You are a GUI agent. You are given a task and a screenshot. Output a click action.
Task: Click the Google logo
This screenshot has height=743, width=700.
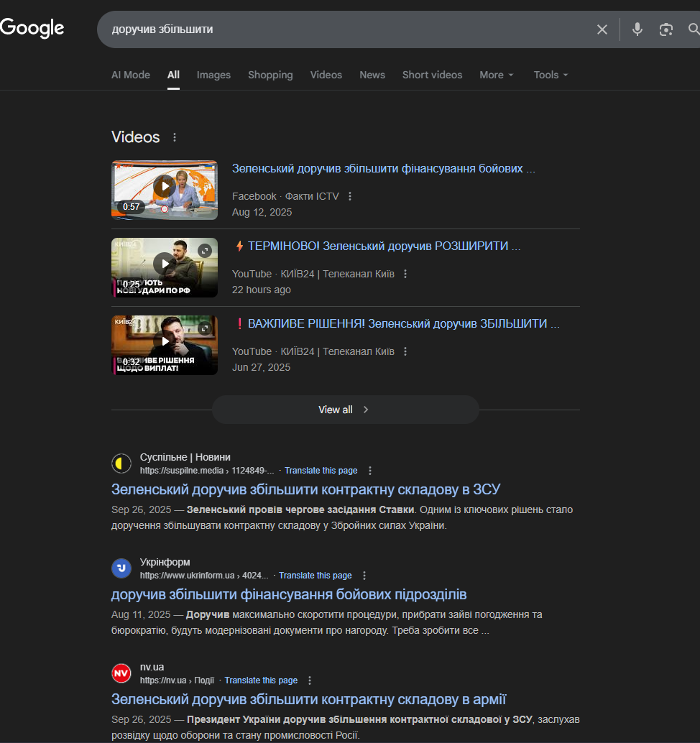click(x=32, y=28)
